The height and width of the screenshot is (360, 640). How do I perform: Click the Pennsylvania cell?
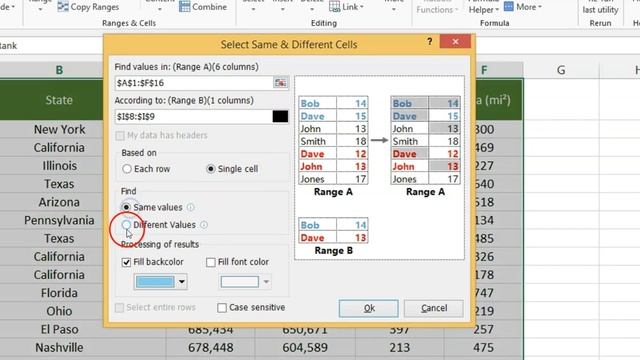tap(59, 220)
